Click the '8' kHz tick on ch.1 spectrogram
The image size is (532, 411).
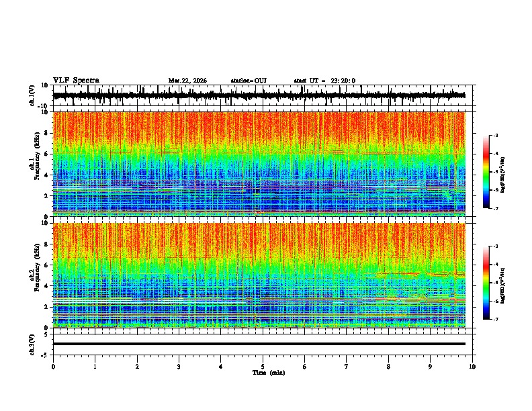click(47, 133)
